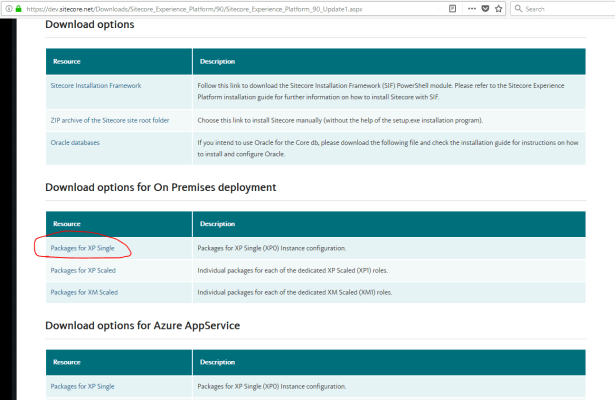Click 'dedicated XM Scaled (XM1) roles' description

pyautogui.click(x=295, y=293)
